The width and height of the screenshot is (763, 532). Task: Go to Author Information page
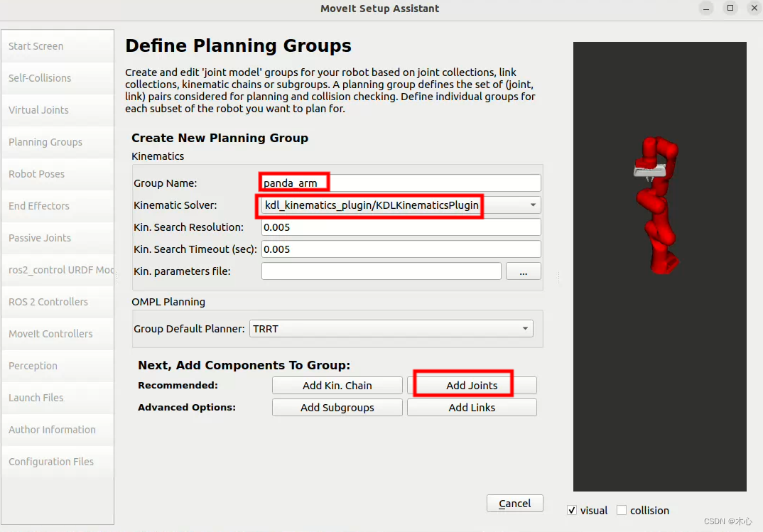(x=58, y=430)
